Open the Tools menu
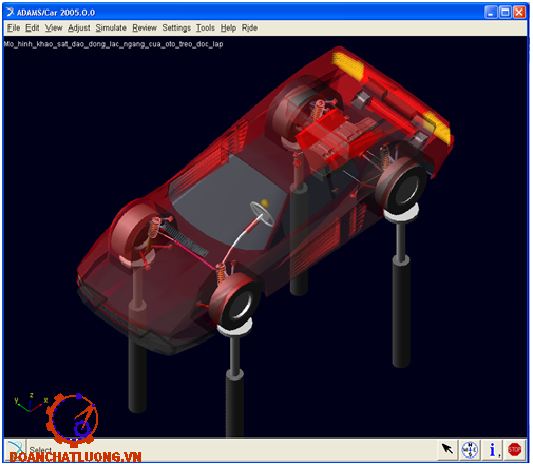The height and width of the screenshot is (464, 533). (x=205, y=28)
